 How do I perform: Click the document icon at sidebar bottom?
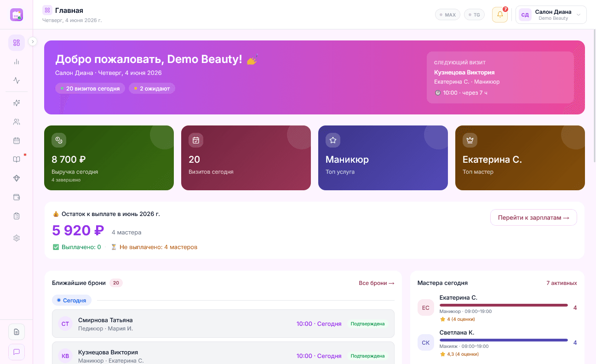[x=17, y=332]
